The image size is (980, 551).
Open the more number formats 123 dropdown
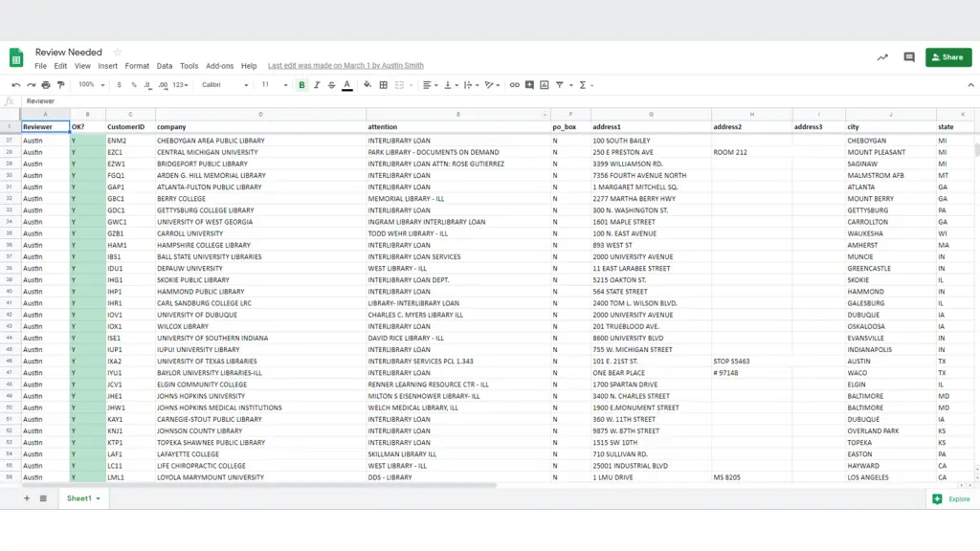click(180, 85)
